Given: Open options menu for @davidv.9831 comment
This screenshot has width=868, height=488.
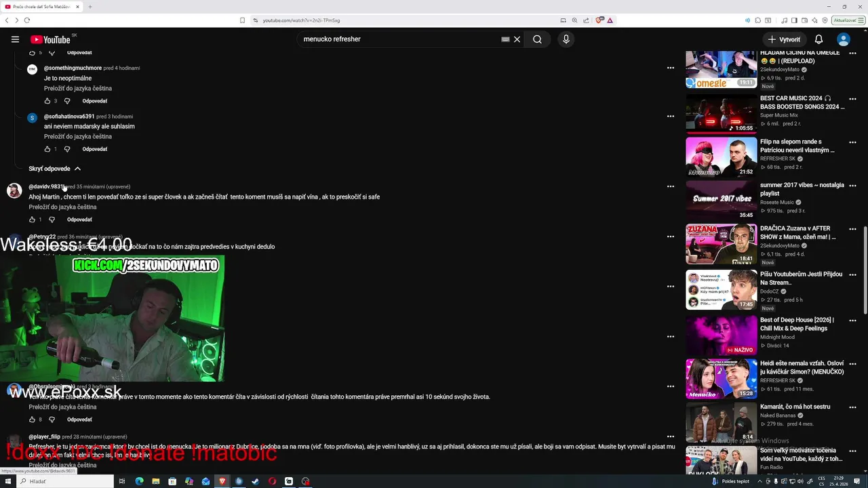Looking at the screenshot, I should click(x=670, y=186).
